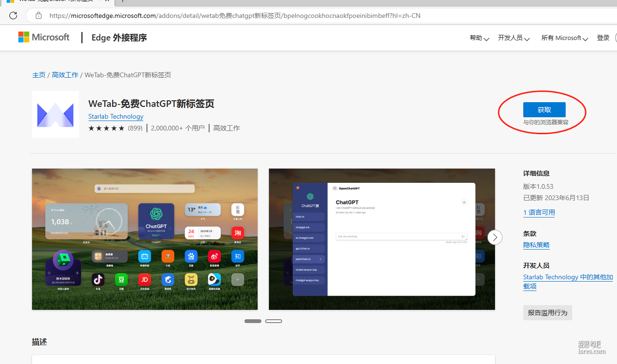Click the 登录 sign-in link
This screenshot has height=364, width=617.
(603, 38)
